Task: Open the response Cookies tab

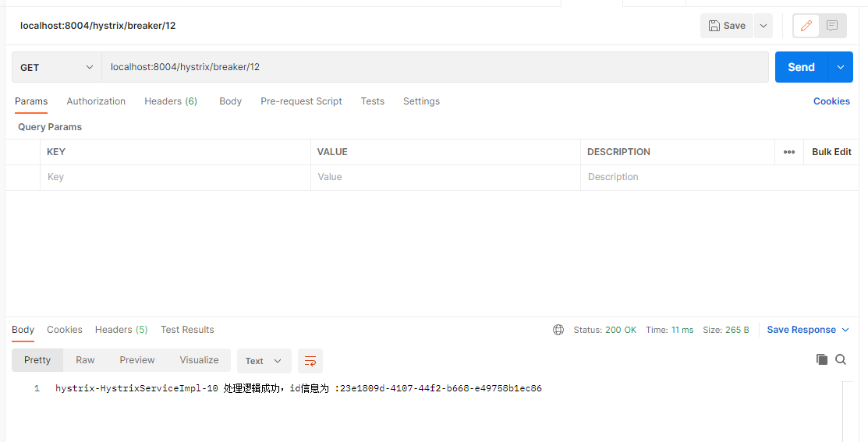Action: click(x=64, y=330)
